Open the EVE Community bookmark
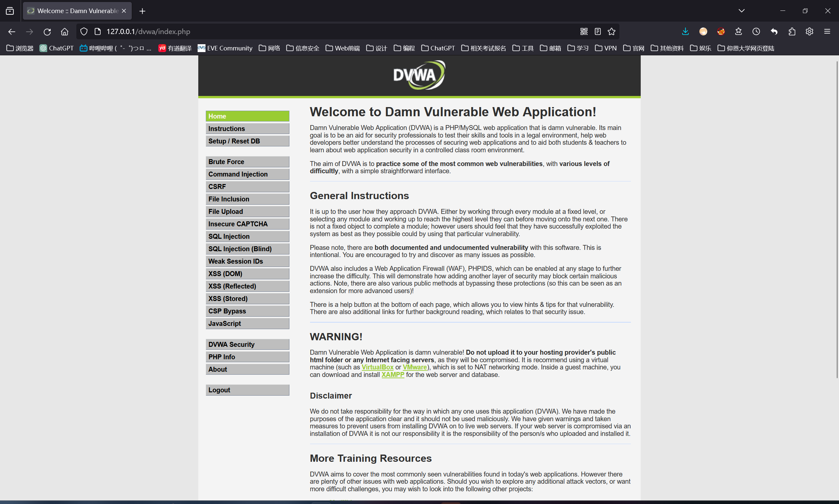839x504 pixels. click(x=225, y=48)
